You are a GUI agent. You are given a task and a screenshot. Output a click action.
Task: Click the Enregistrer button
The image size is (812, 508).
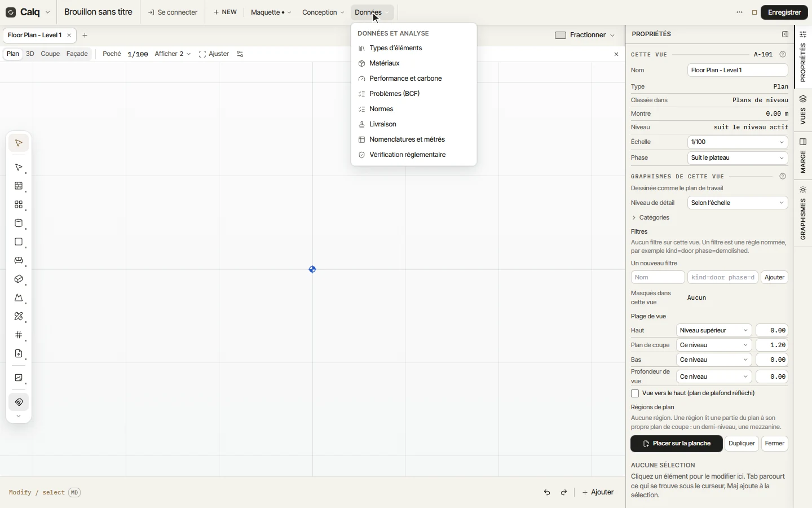tap(785, 12)
